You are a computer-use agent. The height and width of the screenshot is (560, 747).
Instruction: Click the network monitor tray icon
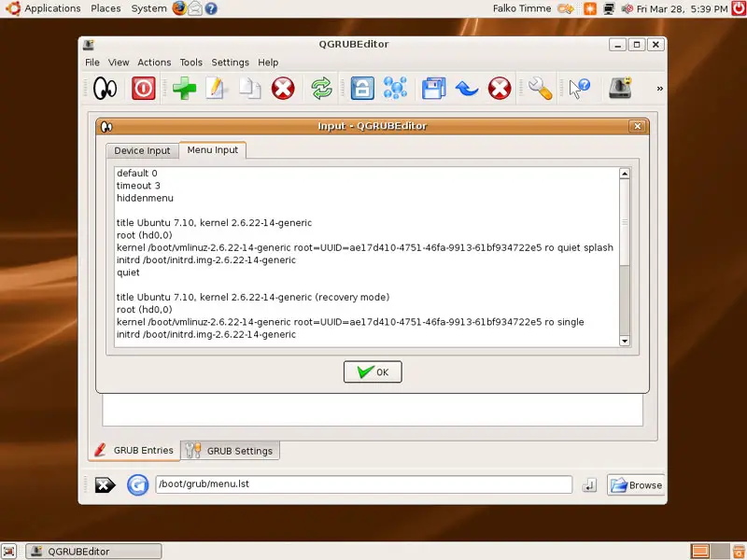pos(609,8)
